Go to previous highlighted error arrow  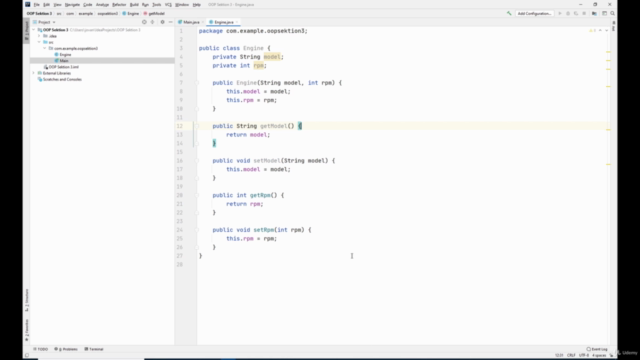600,31
